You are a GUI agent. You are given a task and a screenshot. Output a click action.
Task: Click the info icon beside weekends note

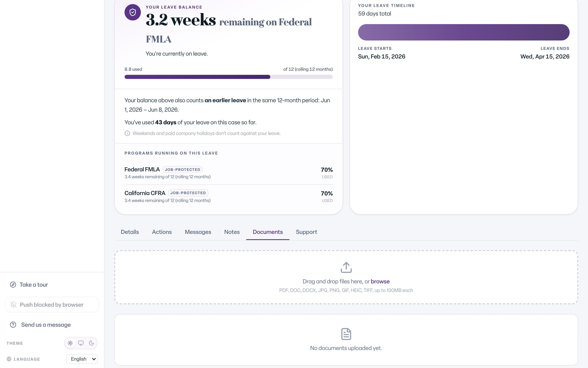pyautogui.click(x=127, y=133)
